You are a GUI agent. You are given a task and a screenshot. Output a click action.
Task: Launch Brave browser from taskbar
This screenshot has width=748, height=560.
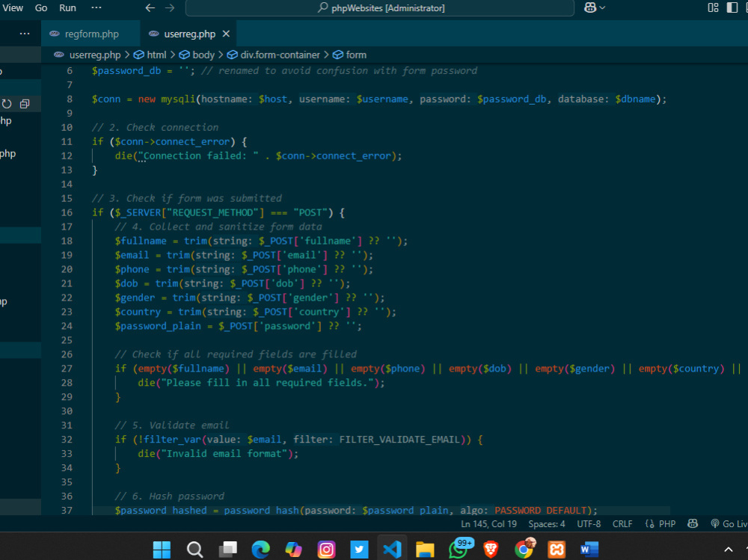click(x=491, y=550)
